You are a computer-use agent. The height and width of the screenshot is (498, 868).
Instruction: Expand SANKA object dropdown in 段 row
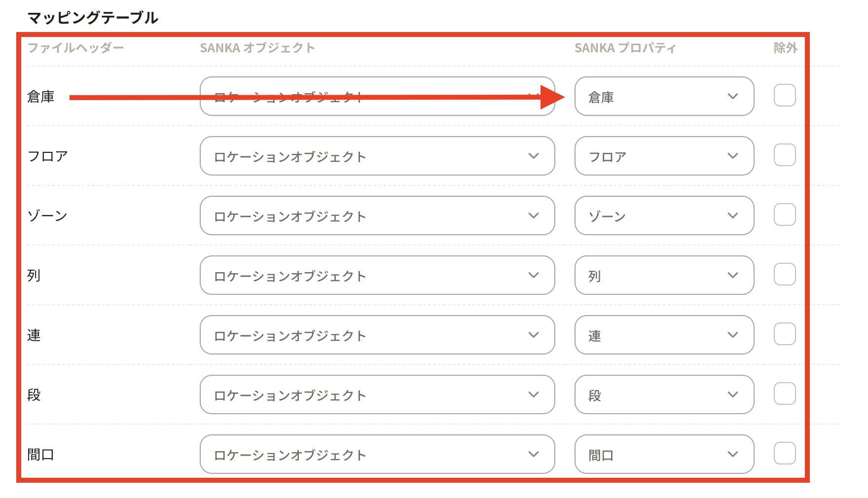point(377,395)
